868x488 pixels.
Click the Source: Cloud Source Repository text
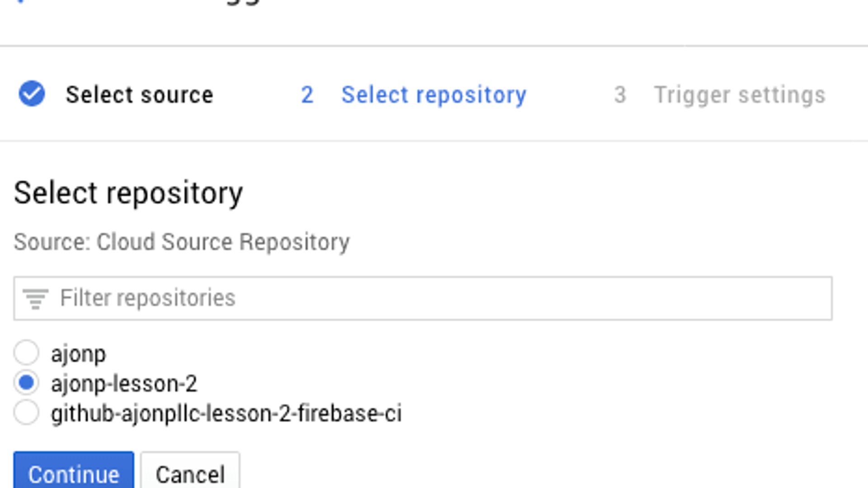tap(181, 242)
